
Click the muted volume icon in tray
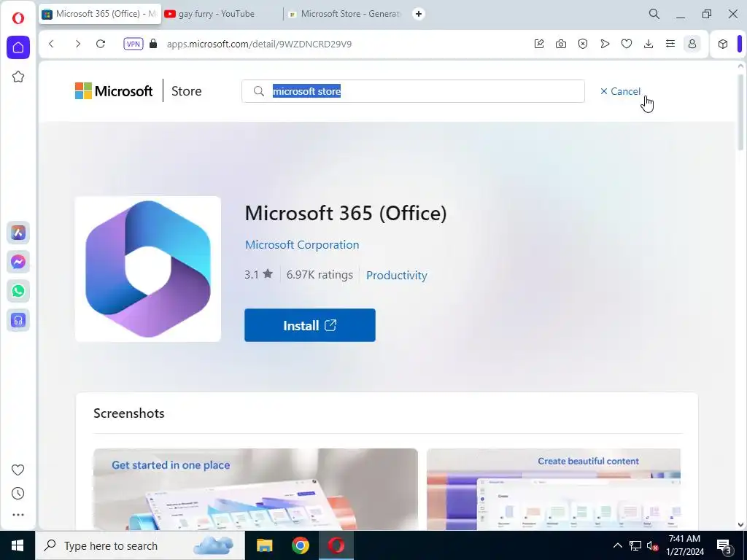[653, 545]
